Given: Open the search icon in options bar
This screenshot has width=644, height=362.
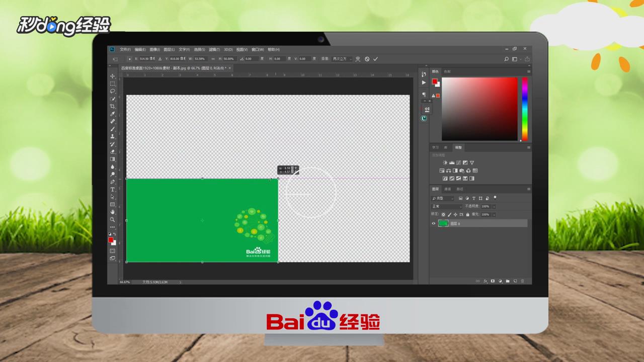Looking at the screenshot, I should coord(506,59).
